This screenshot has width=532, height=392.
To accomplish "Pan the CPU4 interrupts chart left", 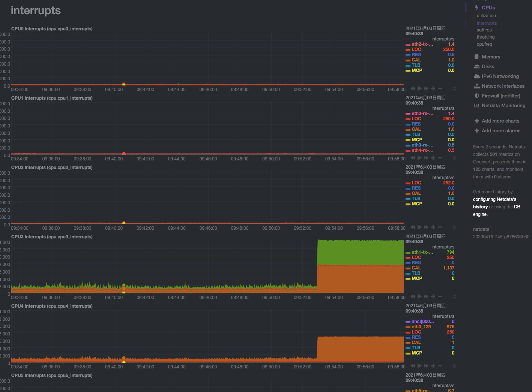I will (413, 366).
